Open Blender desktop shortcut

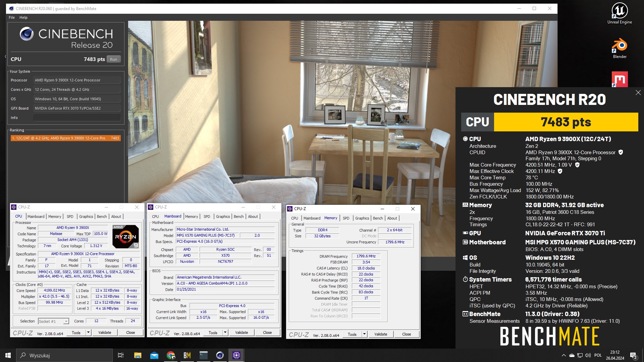[x=620, y=49]
